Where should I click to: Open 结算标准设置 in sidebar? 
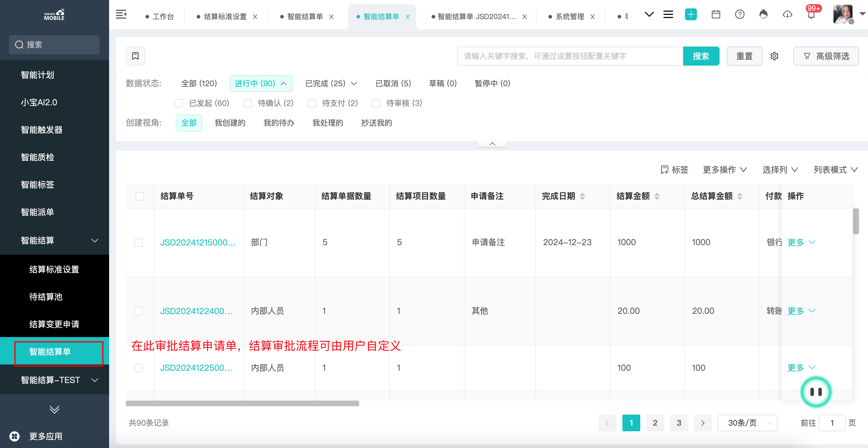(54, 269)
